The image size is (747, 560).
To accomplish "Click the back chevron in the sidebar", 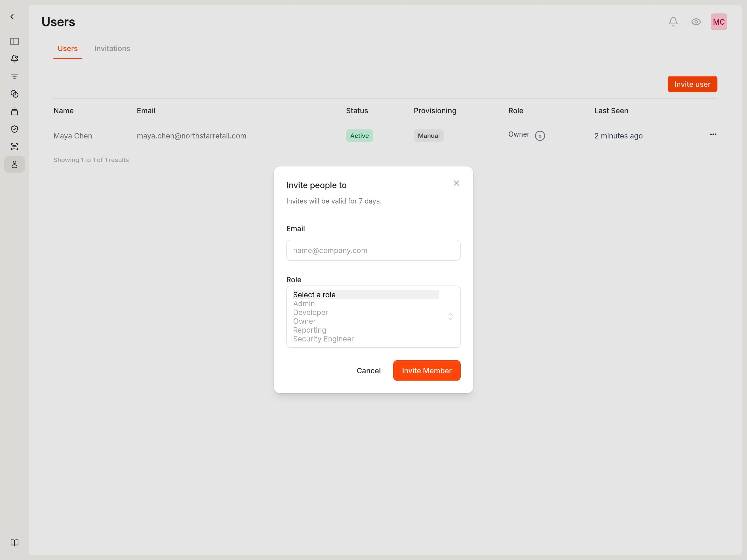I will click(12, 17).
